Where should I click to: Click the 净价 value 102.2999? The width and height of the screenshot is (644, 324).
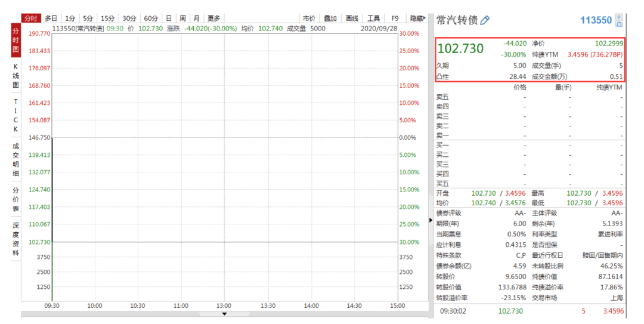(609, 43)
